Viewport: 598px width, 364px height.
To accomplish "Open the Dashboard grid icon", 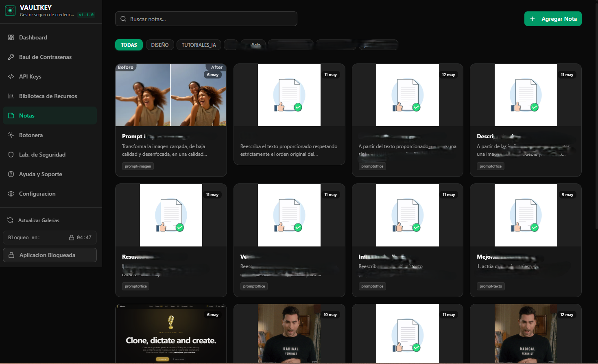I will (11, 37).
